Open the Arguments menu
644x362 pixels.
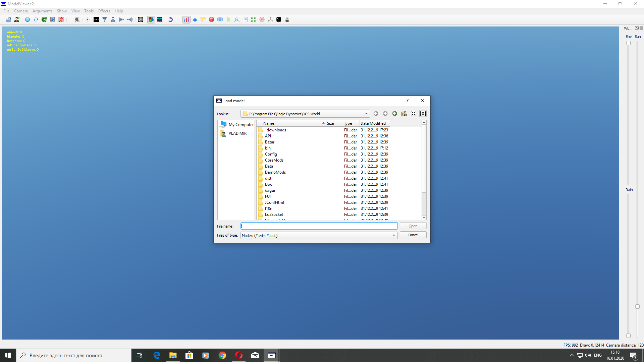42,11
